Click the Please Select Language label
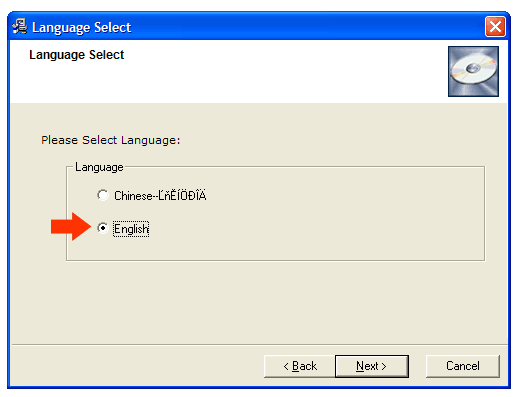Screen dimensions: 523x397 [x=110, y=140]
